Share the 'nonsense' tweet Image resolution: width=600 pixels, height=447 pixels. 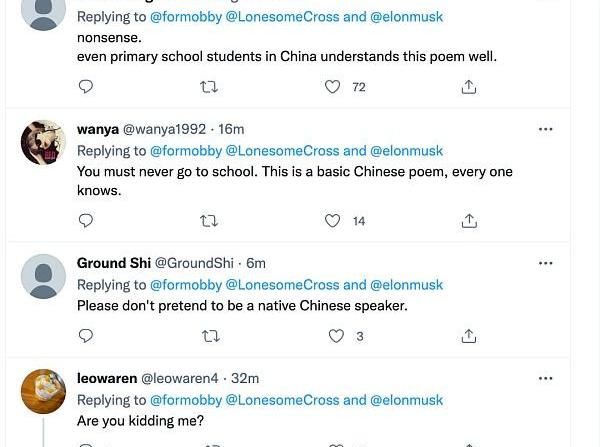coord(468,87)
